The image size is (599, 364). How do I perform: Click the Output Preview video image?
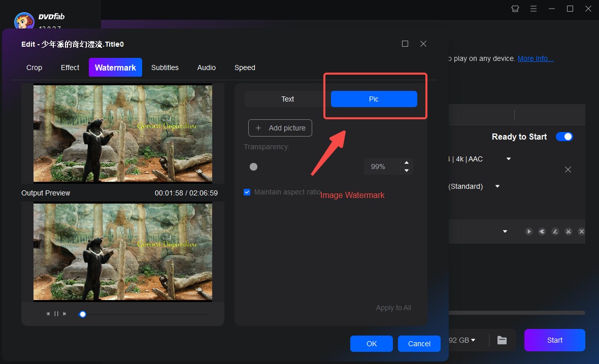123,252
